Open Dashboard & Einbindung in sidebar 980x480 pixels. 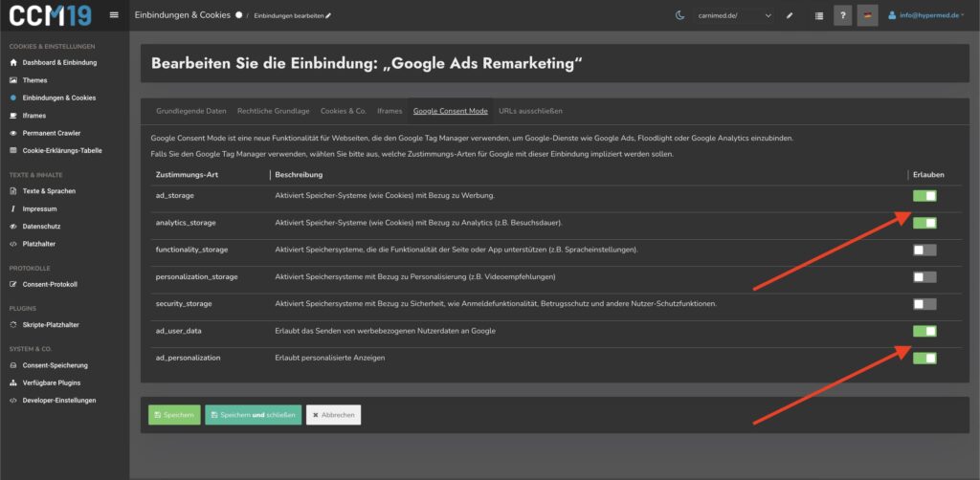pyautogui.click(x=59, y=62)
